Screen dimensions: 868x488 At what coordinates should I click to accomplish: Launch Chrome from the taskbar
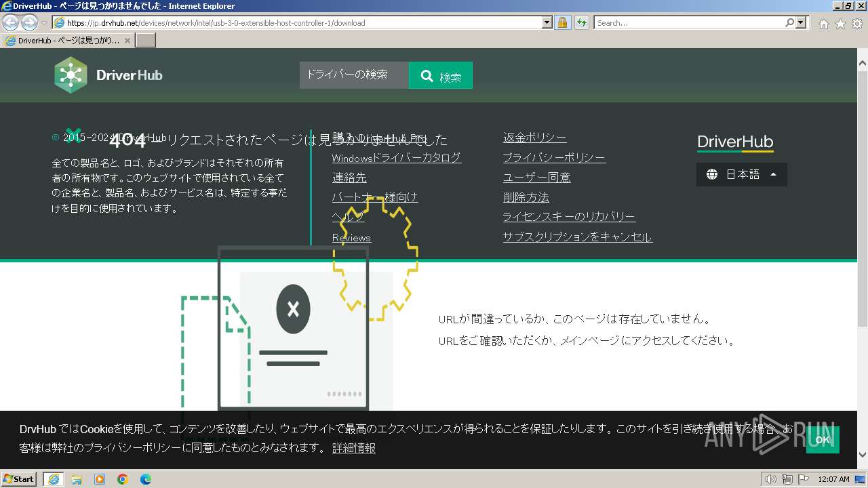click(123, 479)
